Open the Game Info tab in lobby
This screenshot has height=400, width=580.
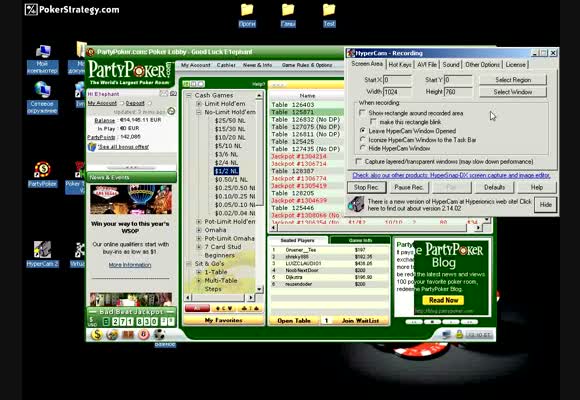tap(360, 240)
